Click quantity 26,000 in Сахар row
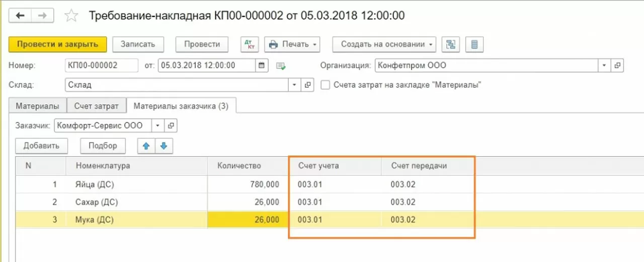644x262 pixels. [x=249, y=202]
